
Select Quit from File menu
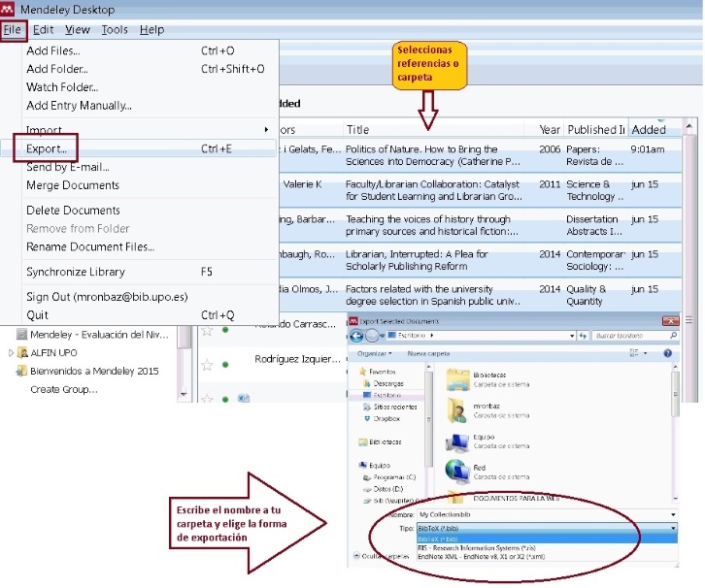pos(139,315)
